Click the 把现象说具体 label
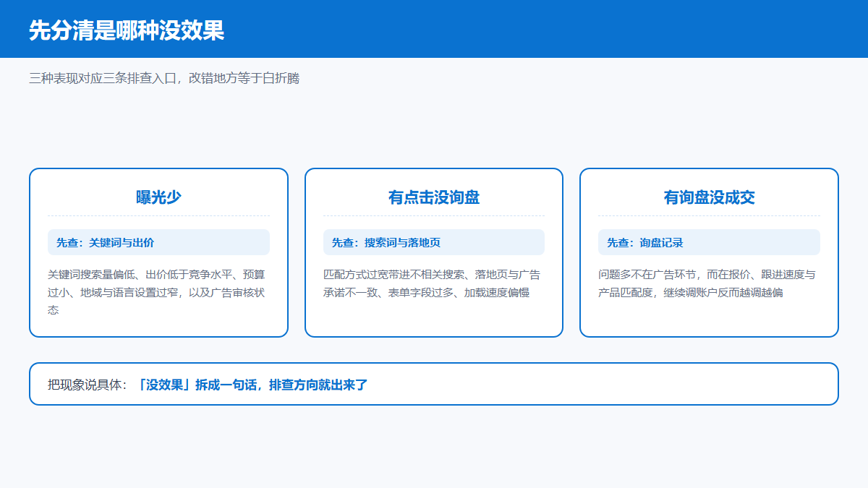 pos(88,385)
